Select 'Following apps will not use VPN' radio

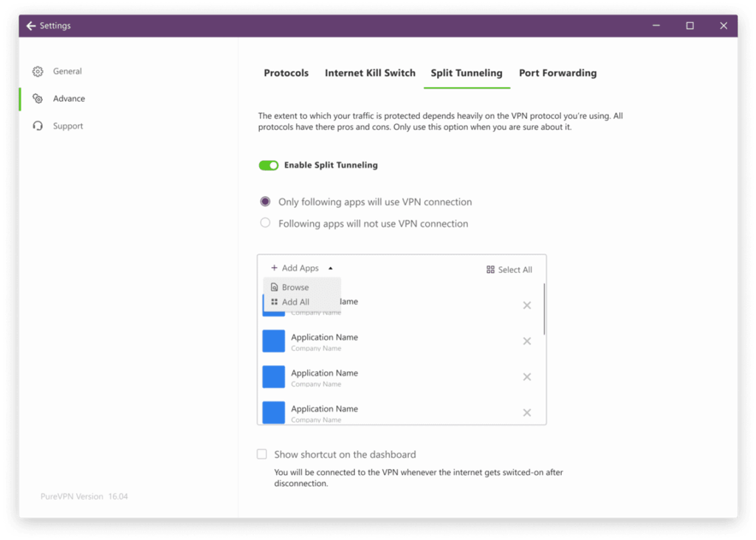pos(266,224)
